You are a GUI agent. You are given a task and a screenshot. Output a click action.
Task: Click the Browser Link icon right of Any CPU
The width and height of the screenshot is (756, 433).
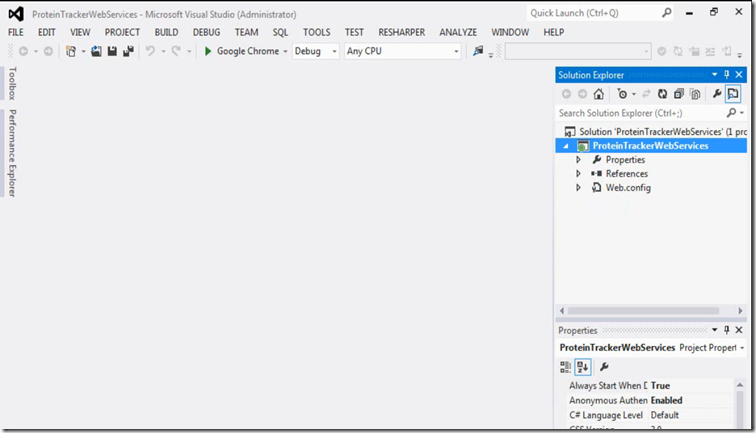click(478, 51)
